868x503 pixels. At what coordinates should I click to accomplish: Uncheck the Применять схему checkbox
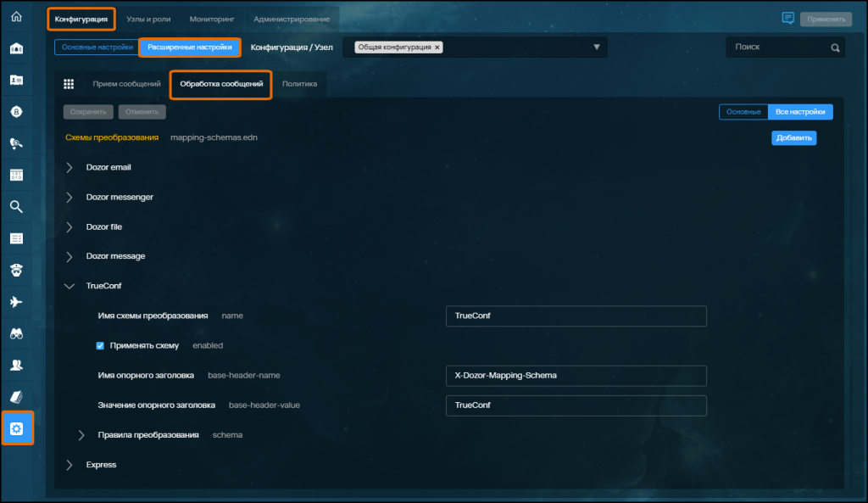click(x=100, y=346)
